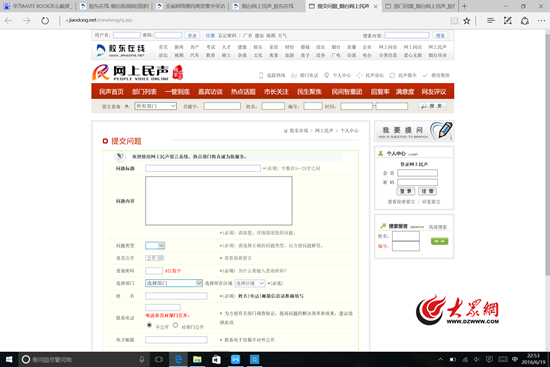Go back with the browser back arrow
Viewport: 550px width, 367px height.
click(8, 21)
